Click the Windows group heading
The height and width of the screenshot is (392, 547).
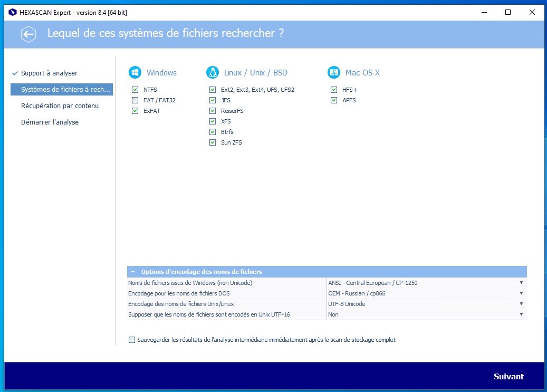tap(161, 73)
